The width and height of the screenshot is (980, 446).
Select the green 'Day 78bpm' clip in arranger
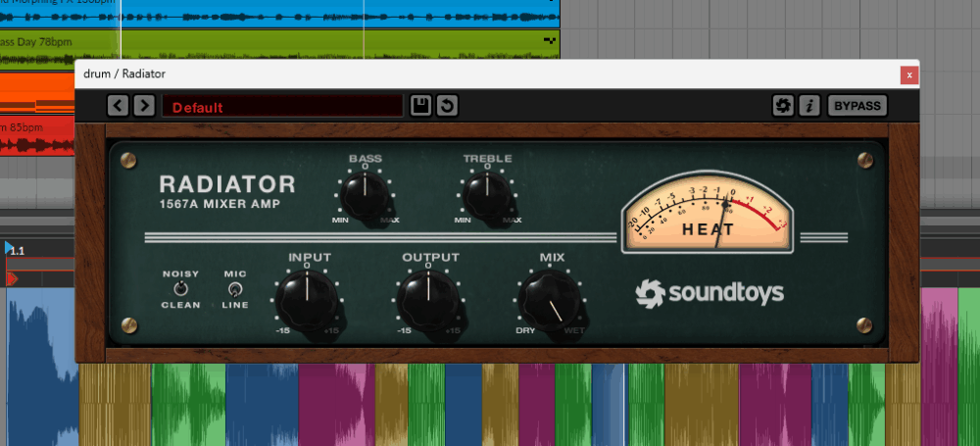[279, 44]
